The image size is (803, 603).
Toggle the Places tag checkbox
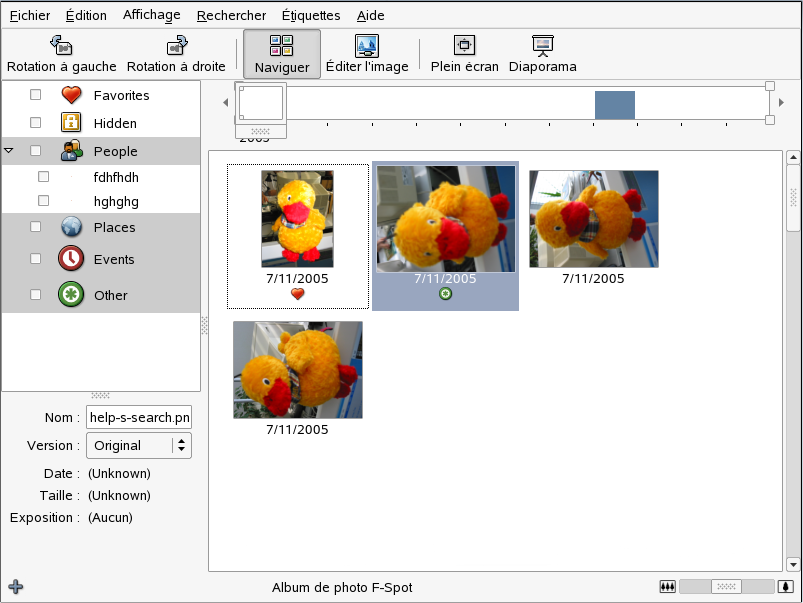[x=35, y=226]
